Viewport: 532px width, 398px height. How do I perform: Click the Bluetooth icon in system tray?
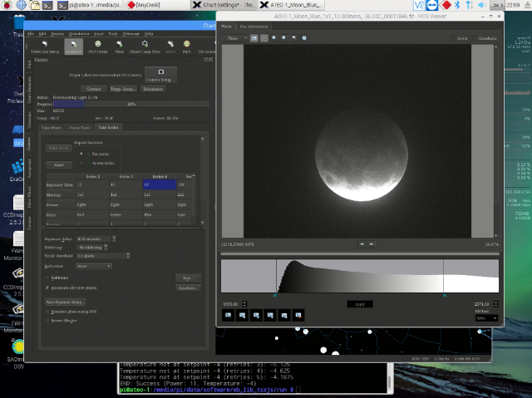[457, 5]
